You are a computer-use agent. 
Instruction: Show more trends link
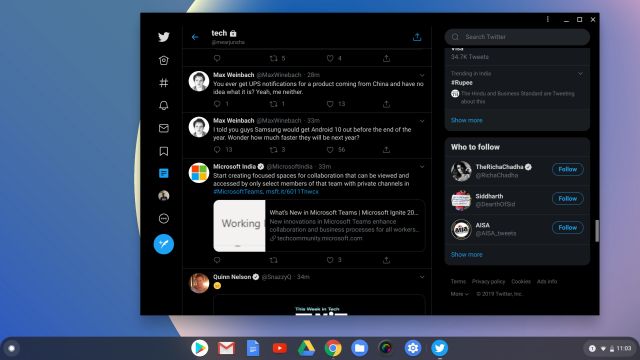click(467, 120)
